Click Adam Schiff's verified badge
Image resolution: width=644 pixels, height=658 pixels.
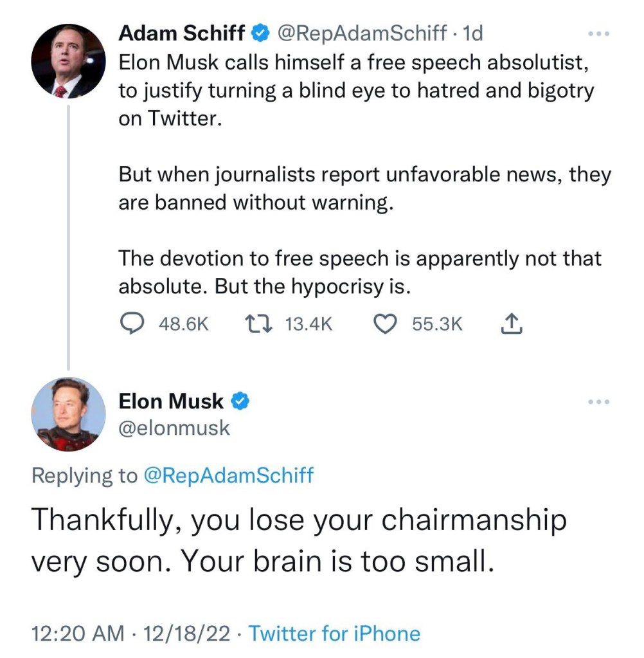[x=260, y=33]
